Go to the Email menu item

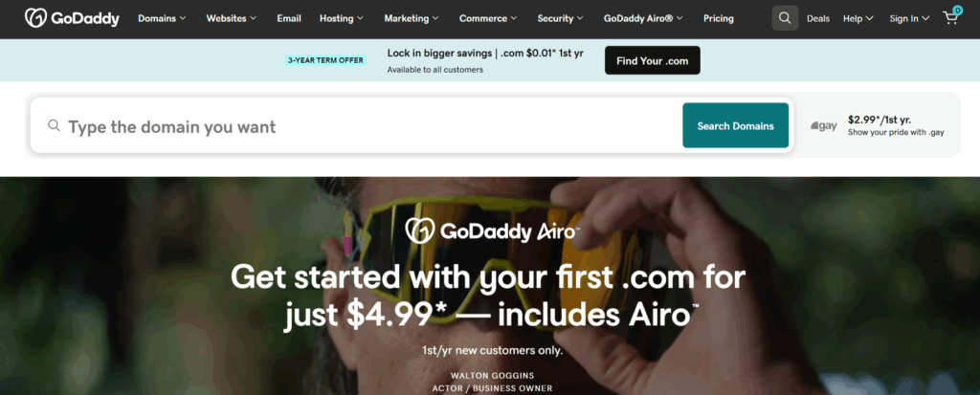tap(288, 18)
